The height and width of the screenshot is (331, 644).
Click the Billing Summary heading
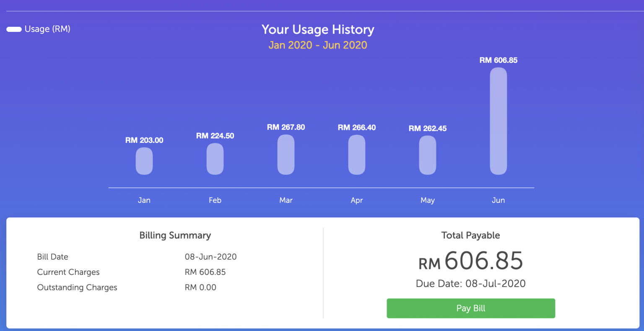tap(175, 235)
